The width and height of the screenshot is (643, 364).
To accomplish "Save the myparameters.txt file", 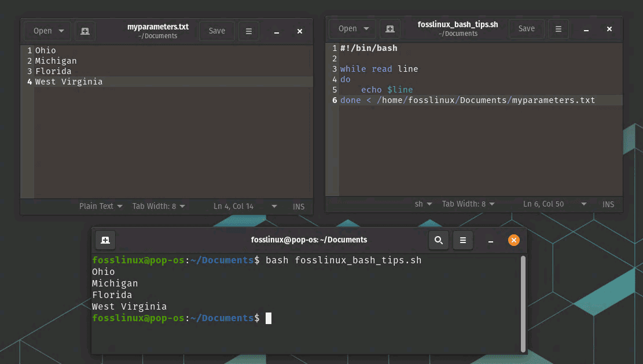I will (216, 31).
